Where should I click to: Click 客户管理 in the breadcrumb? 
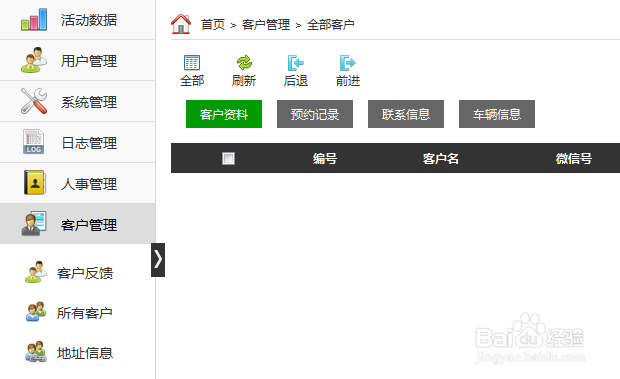tap(266, 25)
